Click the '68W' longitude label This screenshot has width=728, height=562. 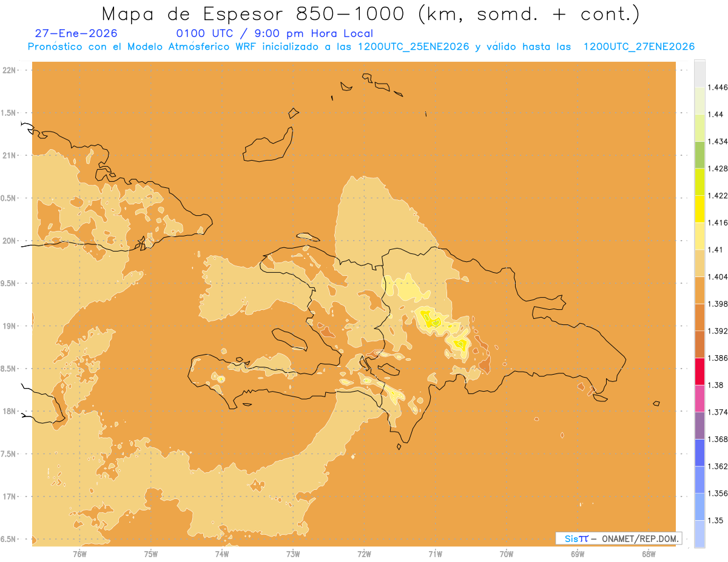649,554
